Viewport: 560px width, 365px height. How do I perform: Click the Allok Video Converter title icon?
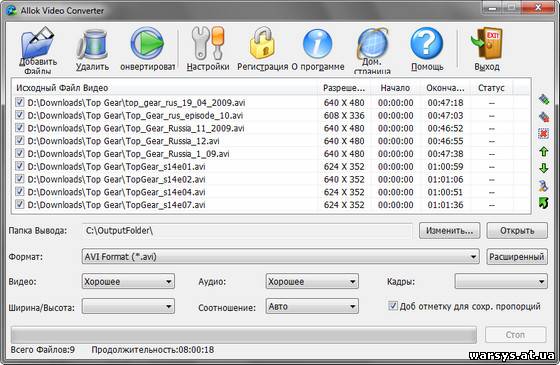tap(11, 10)
